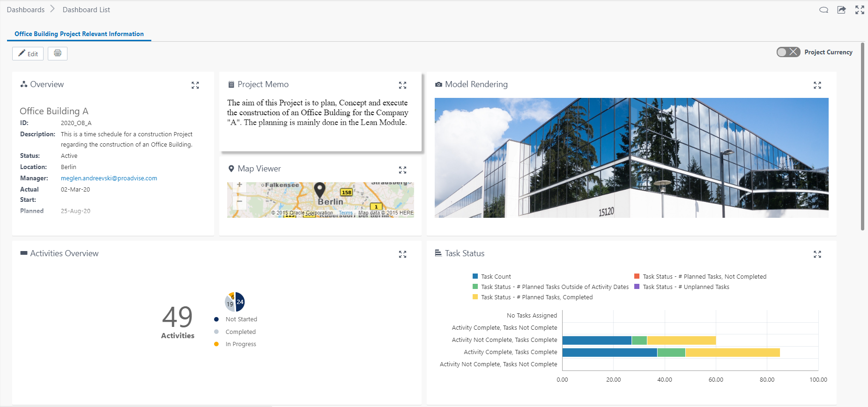Click the office building rendering image
The height and width of the screenshot is (407, 868).
coord(631,157)
